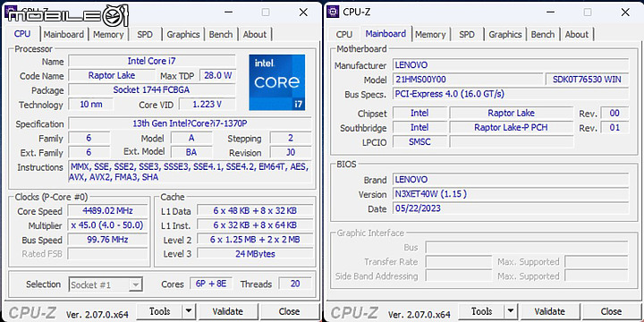Go to the Bench tab in the left window
Image resolution: width=644 pixels, height=322 pixels.
coord(221,35)
